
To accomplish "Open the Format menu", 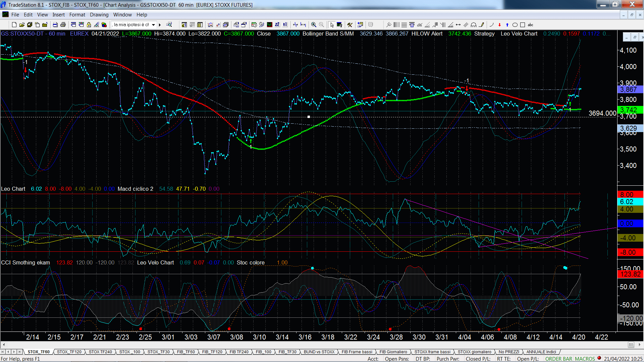I will [77, 15].
